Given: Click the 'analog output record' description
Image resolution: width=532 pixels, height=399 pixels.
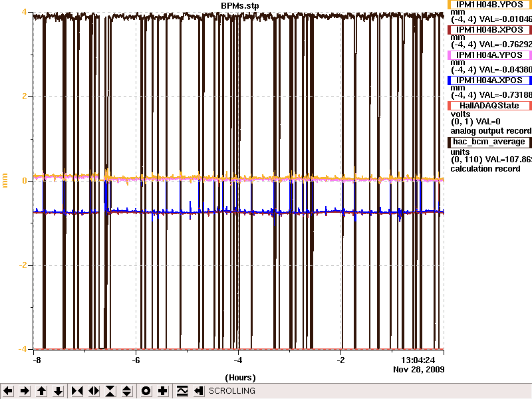Looking at the screenshot, I should [x=491, y=131].
